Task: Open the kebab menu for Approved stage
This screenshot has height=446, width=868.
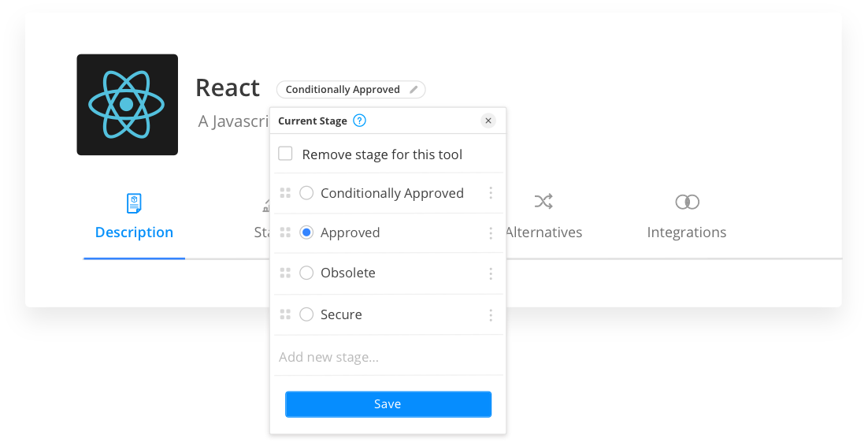Action: [491, 233]
